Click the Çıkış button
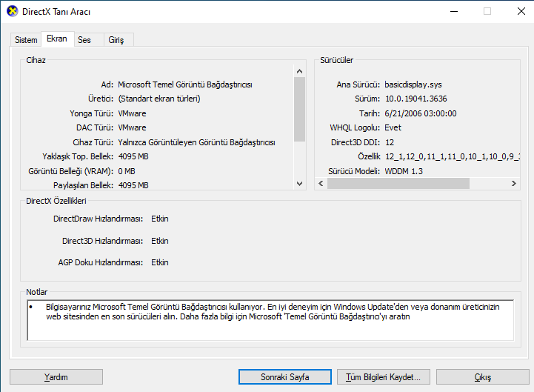 (483, 377)
